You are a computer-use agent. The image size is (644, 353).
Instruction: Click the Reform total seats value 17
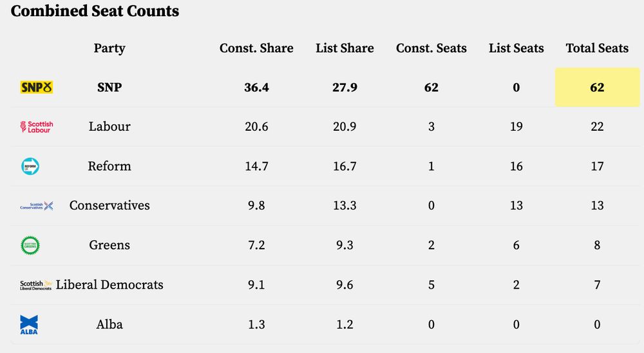(597, 166)
